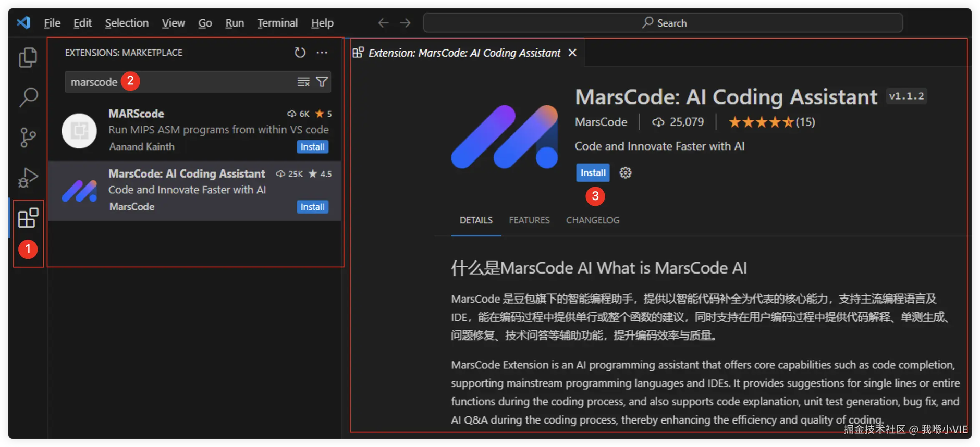The width and height of the screenshot is (980, 447).
Task: Switch to the FEATURES tab
Action: coord(529,220)
